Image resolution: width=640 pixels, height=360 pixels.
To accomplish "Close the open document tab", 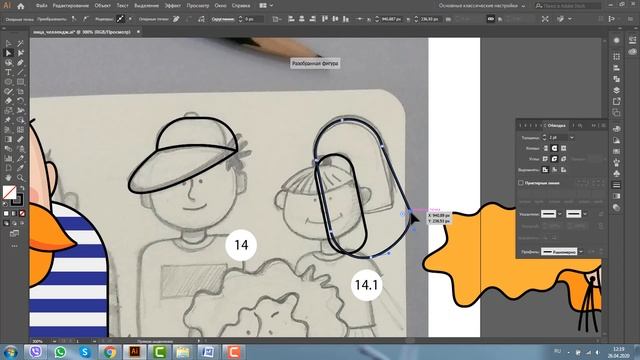I will [x=138, y=31].
